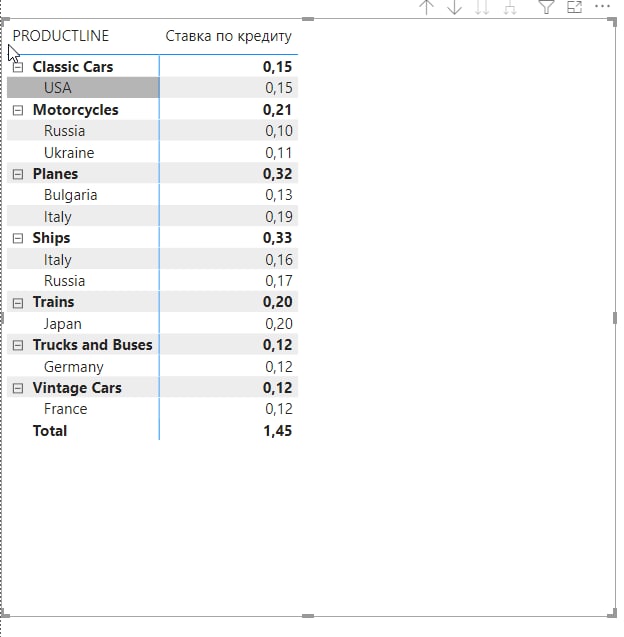Click the focus mode icon

pyautogui.click(x=574, y=7)
